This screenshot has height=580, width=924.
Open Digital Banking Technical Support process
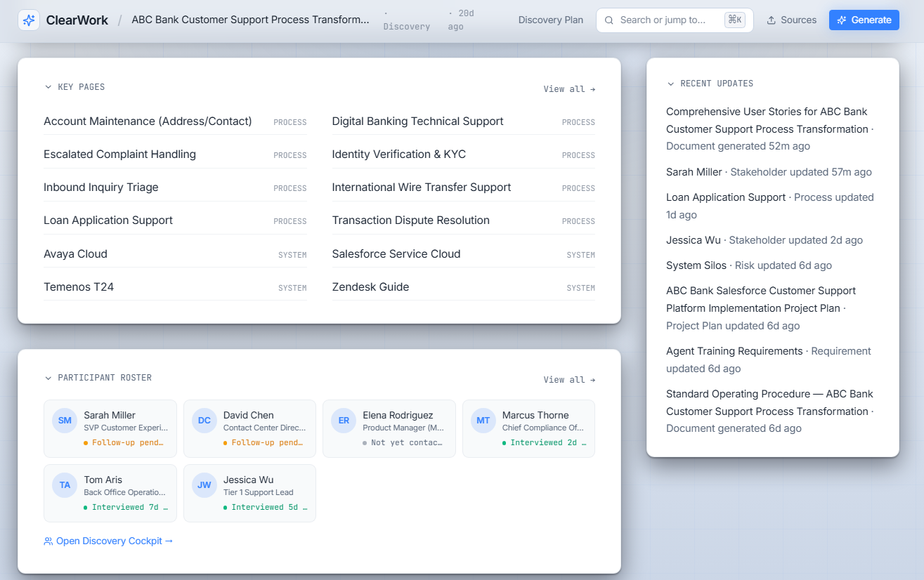click(x=463, y=121)
